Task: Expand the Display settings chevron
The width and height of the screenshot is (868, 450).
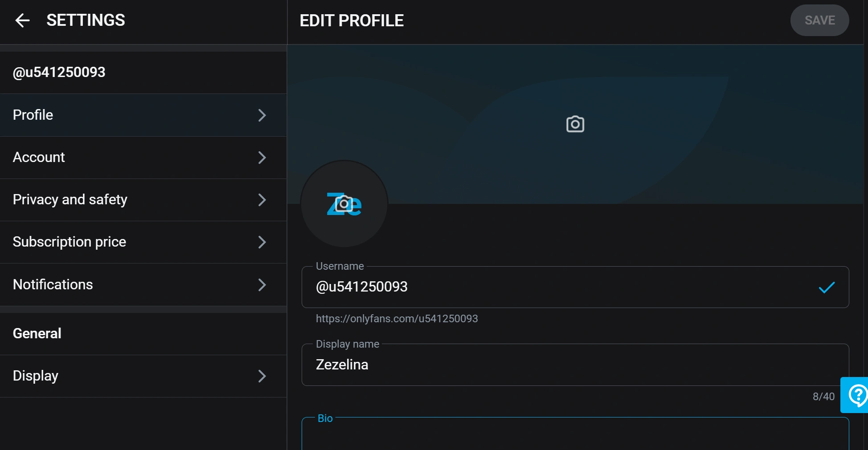Action: tap(262, 376)
